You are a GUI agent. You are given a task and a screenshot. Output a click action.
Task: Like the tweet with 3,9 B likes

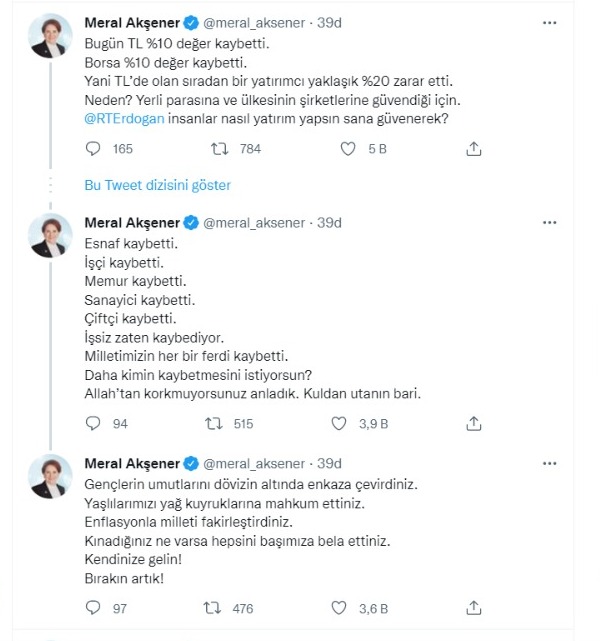click(338, 424)
